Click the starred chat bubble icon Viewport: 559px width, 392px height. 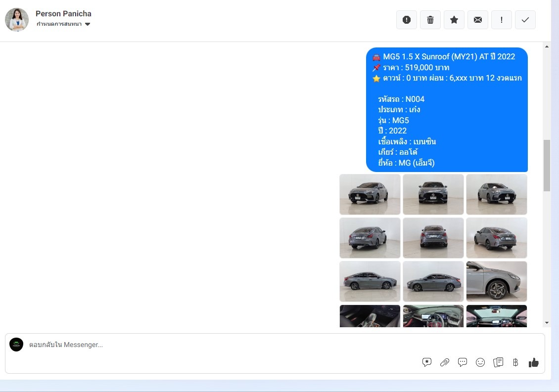point(427,362)
